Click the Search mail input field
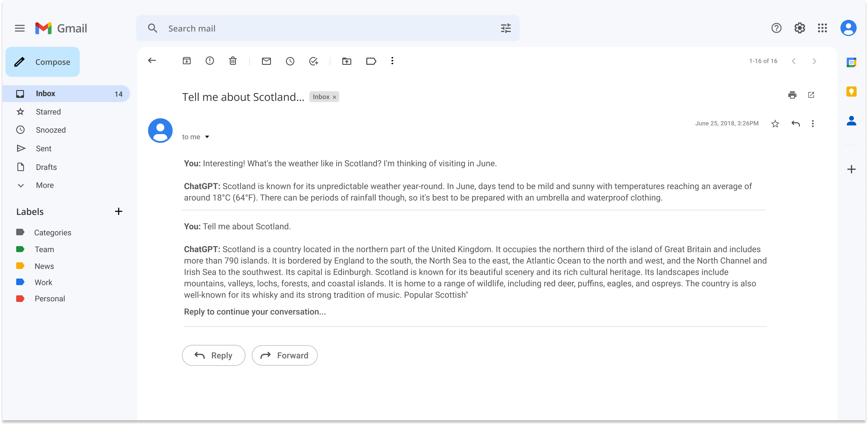 click(327, 28)
